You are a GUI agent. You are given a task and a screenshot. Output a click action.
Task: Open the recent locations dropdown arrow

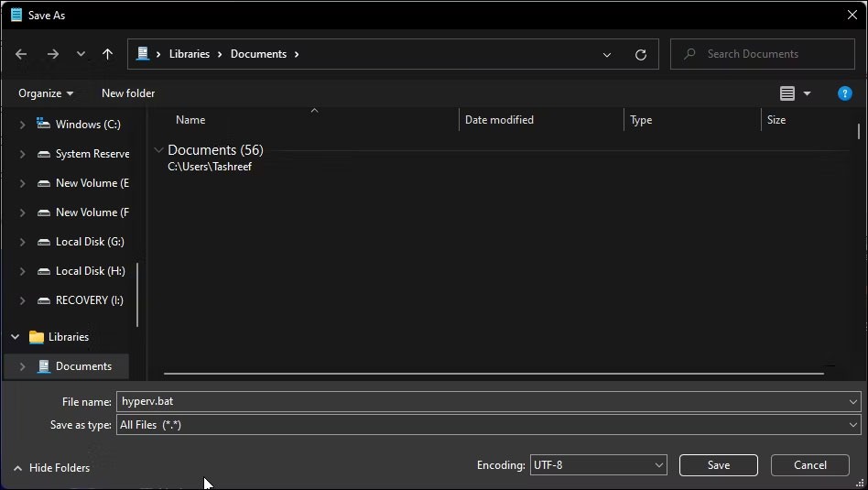coord(81,54)
